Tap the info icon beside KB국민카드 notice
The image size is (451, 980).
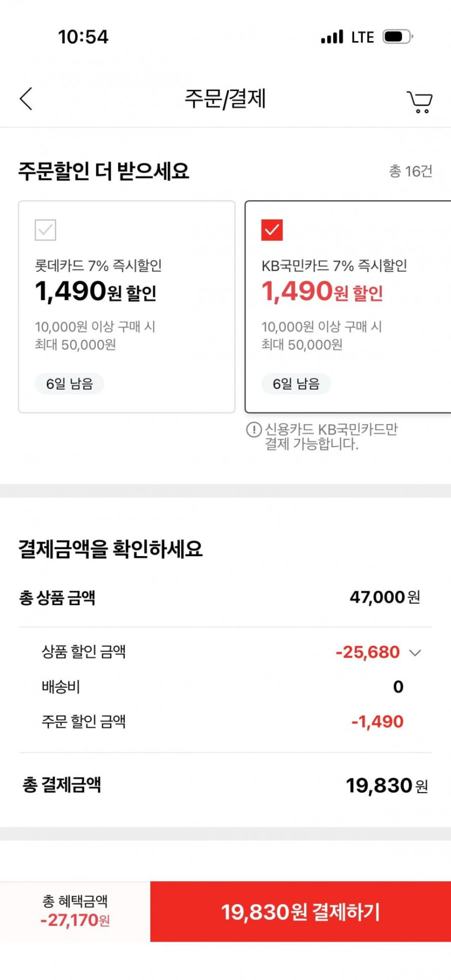point(253,430)
